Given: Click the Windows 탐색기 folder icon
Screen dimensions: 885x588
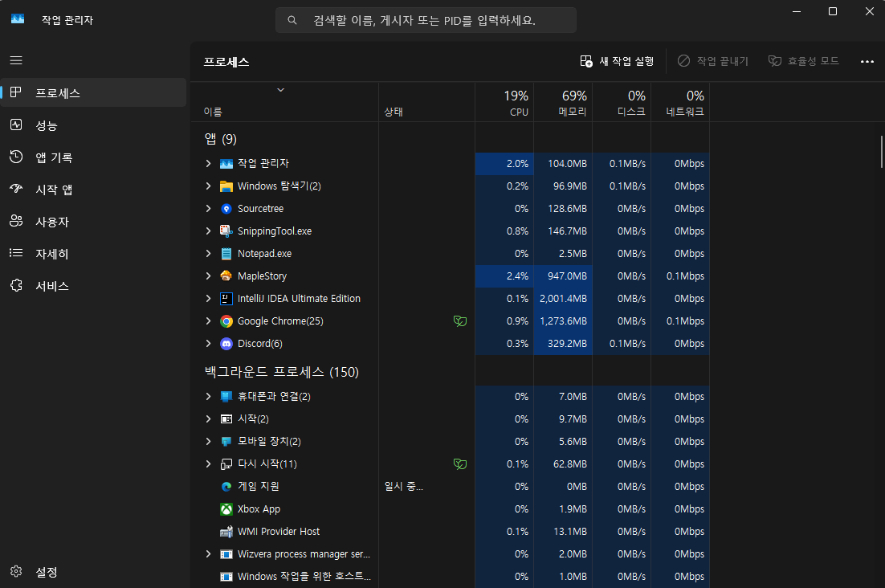Looking at the screenshot, I should (x=226, y=186).
